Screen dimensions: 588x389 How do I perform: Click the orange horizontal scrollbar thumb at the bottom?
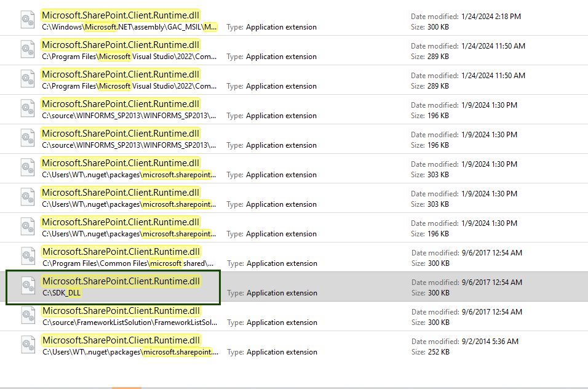coord(127,388)
